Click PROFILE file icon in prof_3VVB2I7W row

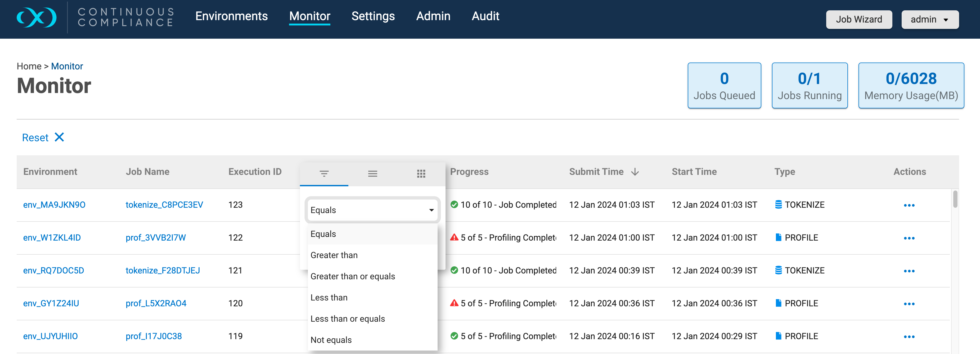coord(778,237)
